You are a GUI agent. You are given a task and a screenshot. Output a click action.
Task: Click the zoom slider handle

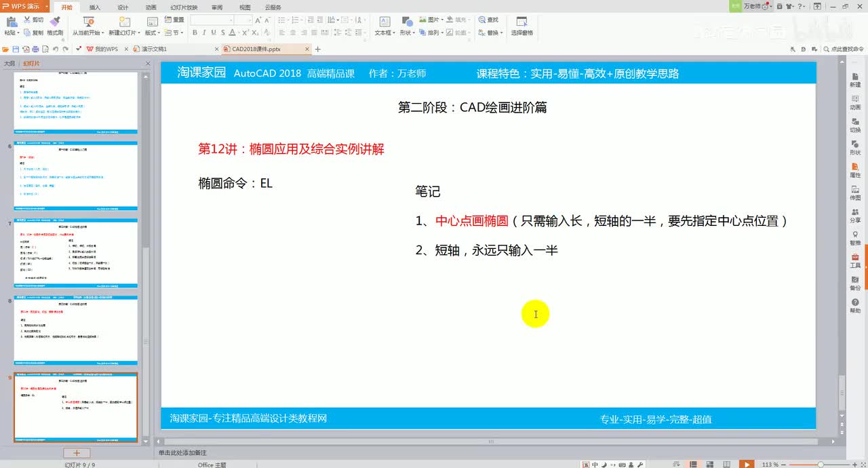click(x=820, y=464)
